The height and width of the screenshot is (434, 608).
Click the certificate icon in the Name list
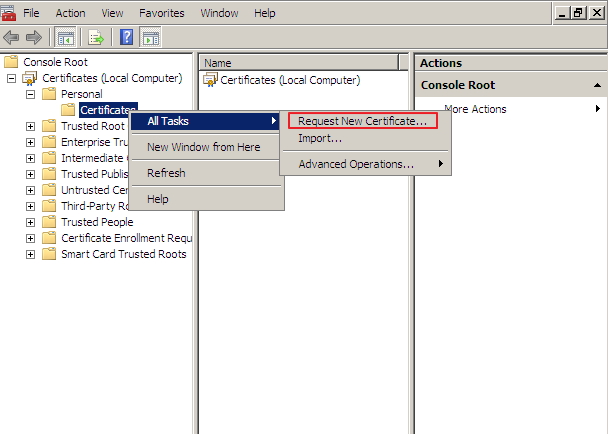(x=210, y=80)
